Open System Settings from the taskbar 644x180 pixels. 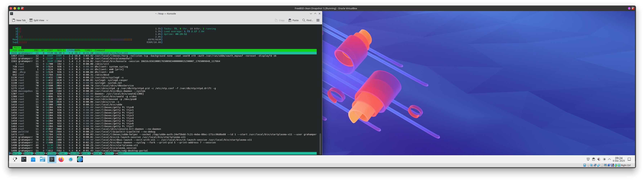point(24,159)
